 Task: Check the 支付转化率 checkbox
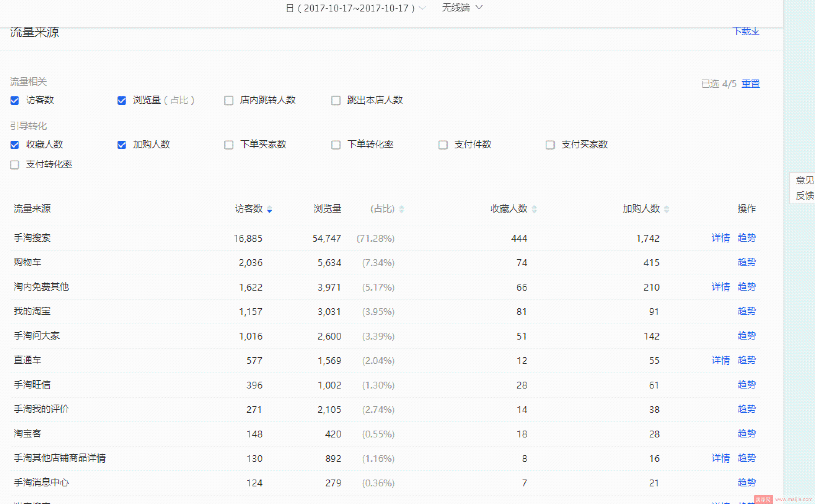[x=15, y=165]
